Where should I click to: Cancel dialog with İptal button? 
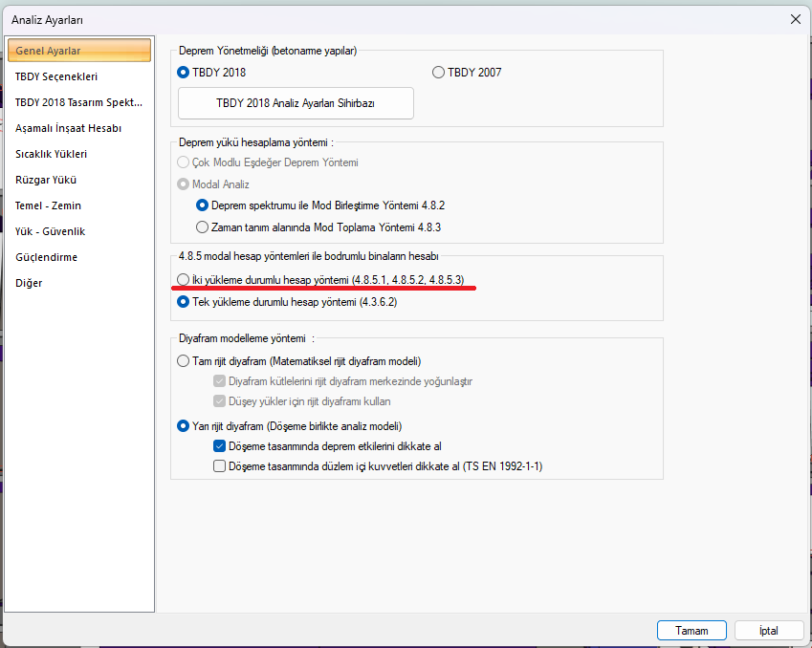[769, 631]
